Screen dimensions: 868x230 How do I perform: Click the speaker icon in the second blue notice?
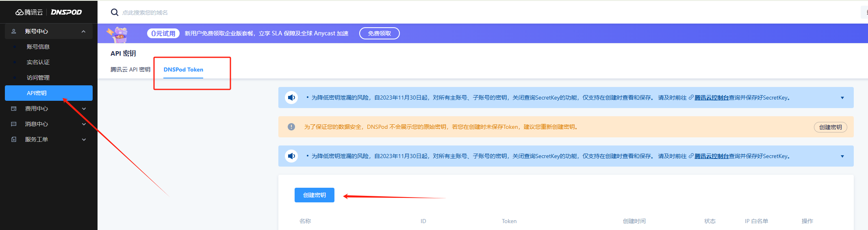[x=291, y=156]
